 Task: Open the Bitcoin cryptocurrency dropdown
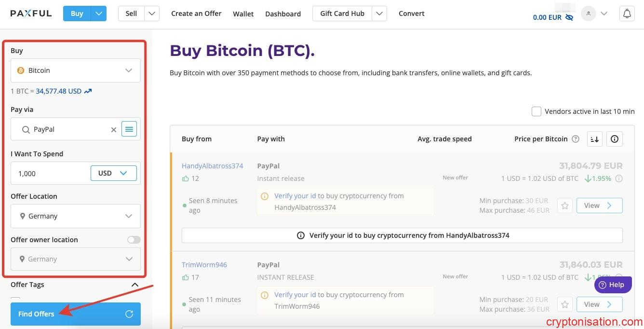(x=76, y=70)
